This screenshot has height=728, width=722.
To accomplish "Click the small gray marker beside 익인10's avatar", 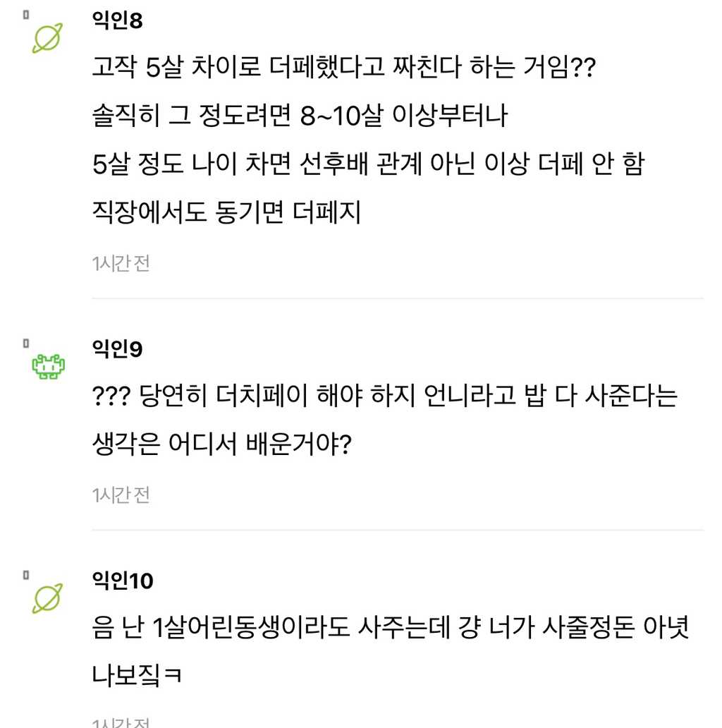I will [25, 575].
